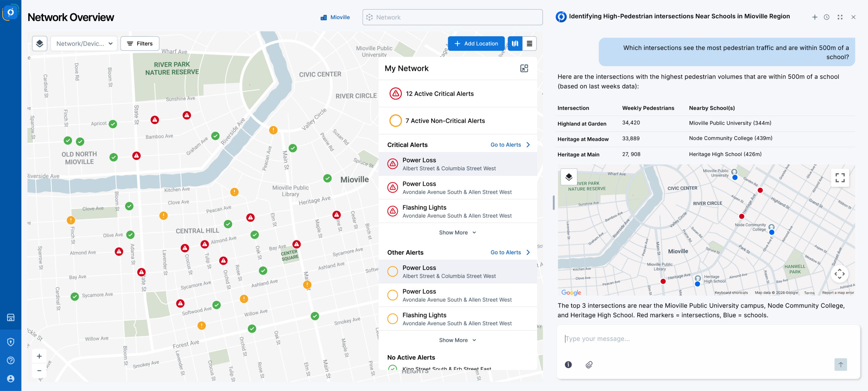Toggle layers on embedded chat map
The image size is (868, 391).
[x=569, y=177]
